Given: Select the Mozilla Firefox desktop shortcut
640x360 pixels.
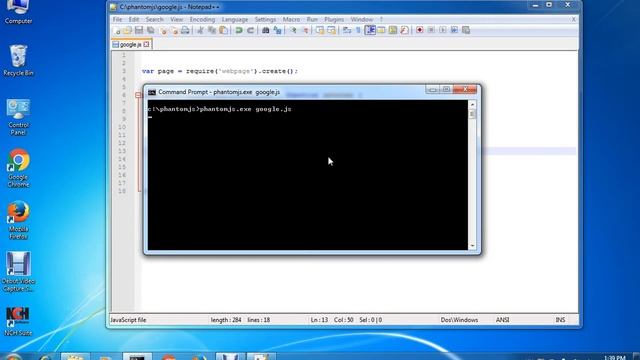Looking at the screenshot, I should point(18,220).
